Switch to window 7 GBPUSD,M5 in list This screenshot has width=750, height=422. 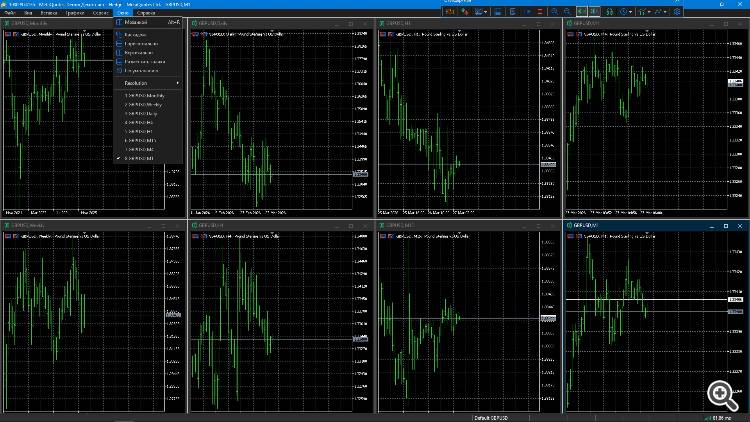(148, 149)
